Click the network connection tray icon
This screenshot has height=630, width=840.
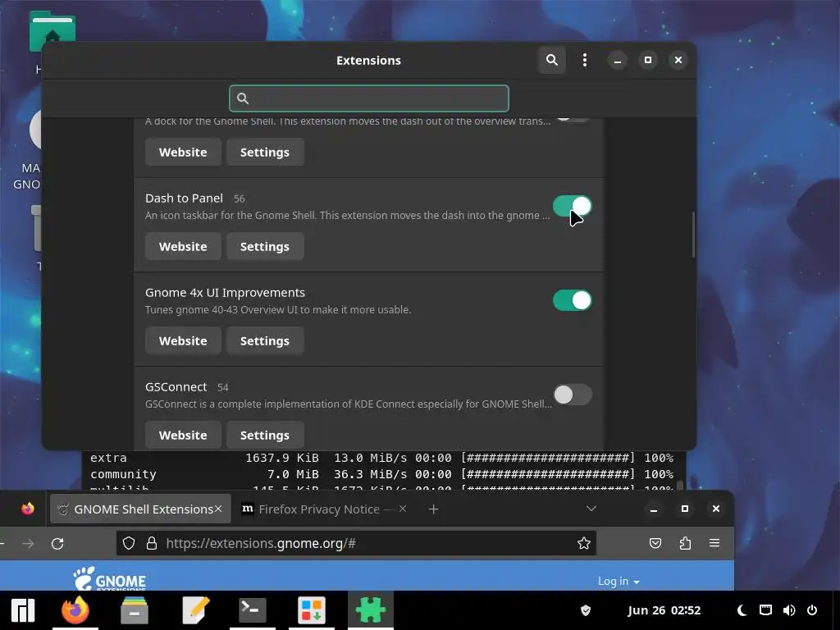[x=765, y=610]
